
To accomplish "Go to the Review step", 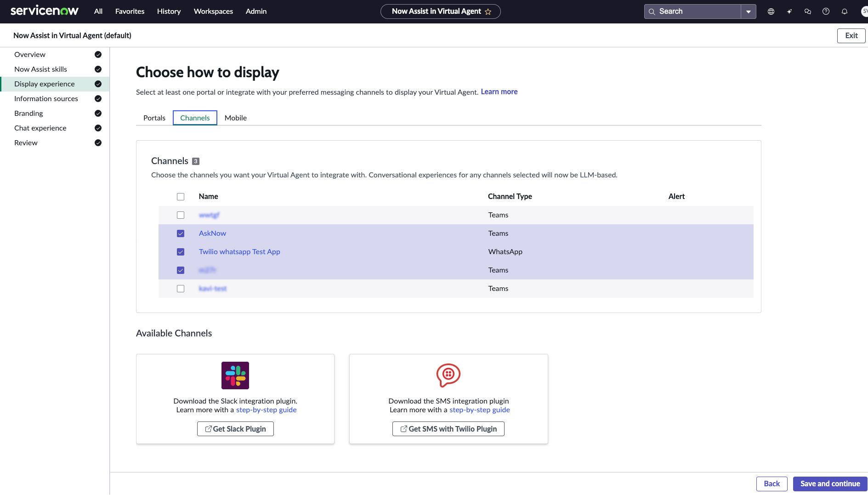I will (x=55, y=142).
